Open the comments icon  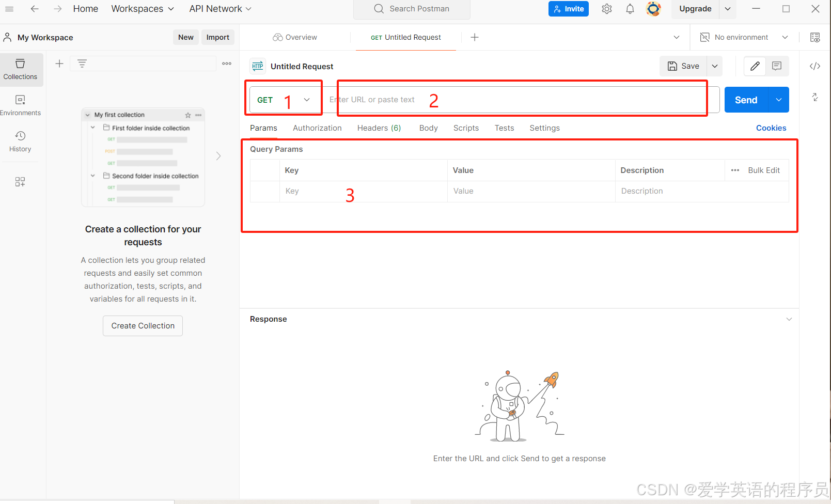777,66
